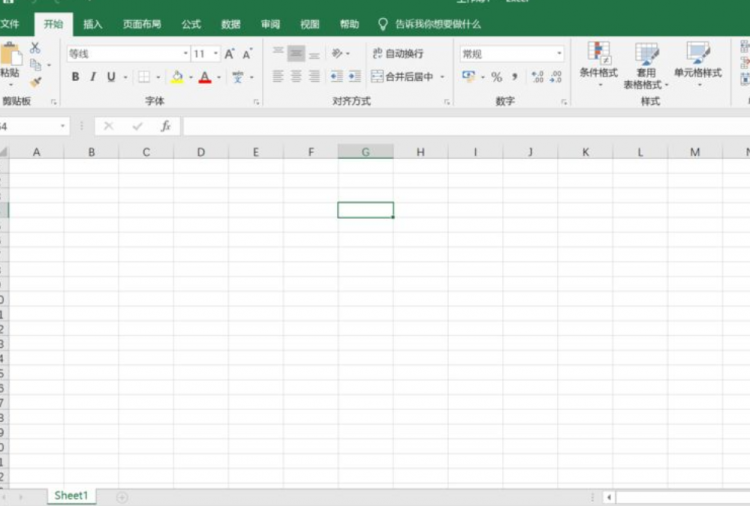Select bottom align icon
Image resolution: width=750 pixels, height=506 pixels.
pos(314,53)
